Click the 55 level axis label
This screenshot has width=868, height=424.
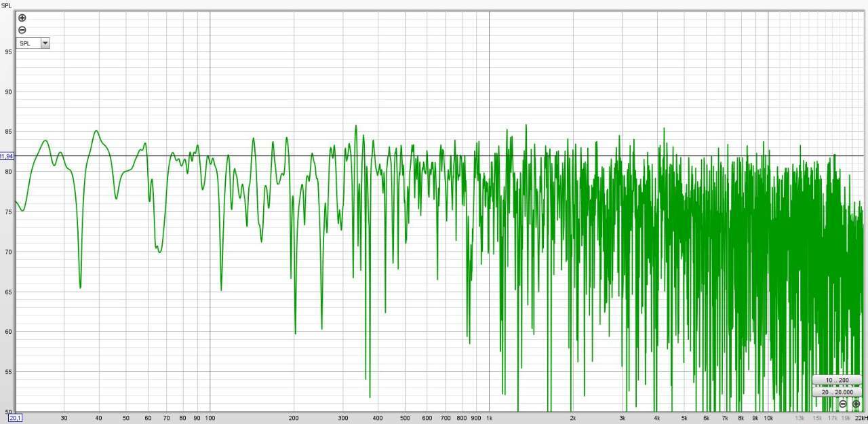[x=7, y=372]
